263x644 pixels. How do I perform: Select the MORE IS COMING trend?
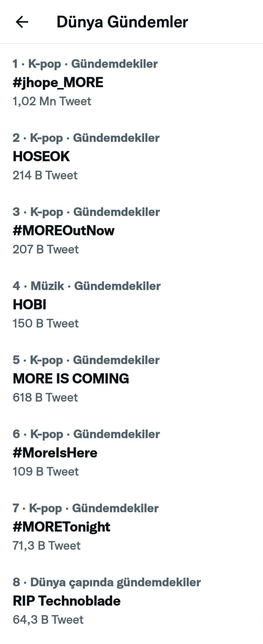click(x=71, y=379)
